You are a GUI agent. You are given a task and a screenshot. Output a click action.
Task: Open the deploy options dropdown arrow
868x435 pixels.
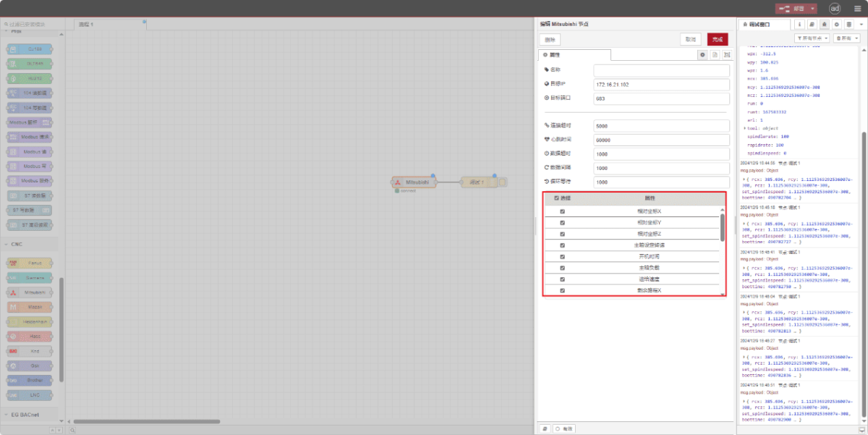814,9
